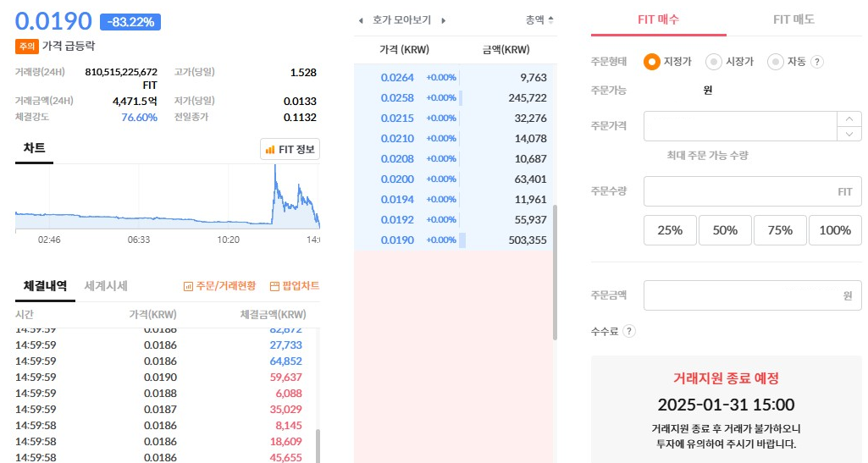
Task: Click left arrow beside 호가 모아보기
Action: [361, 19]
